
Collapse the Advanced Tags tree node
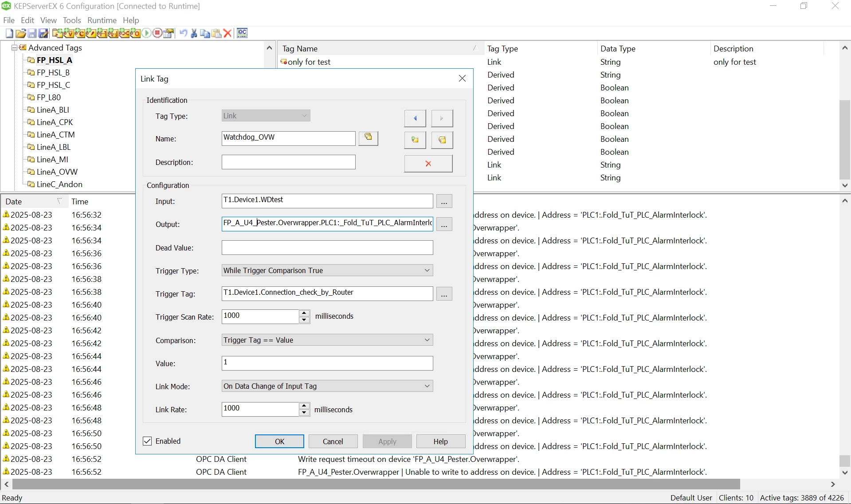(x=15, y=47)
